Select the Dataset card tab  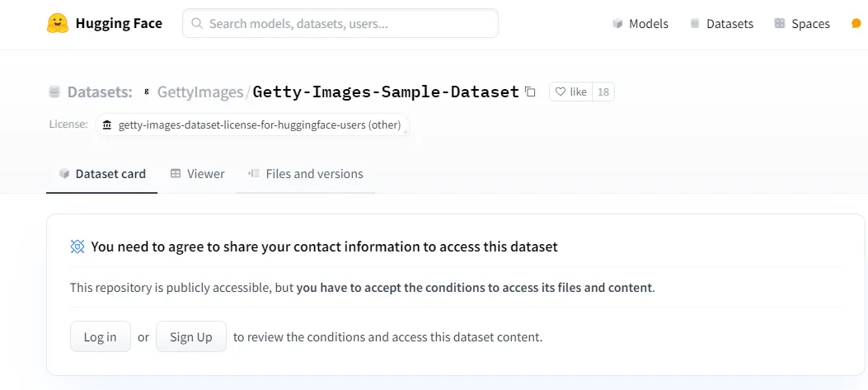(101, 174)
